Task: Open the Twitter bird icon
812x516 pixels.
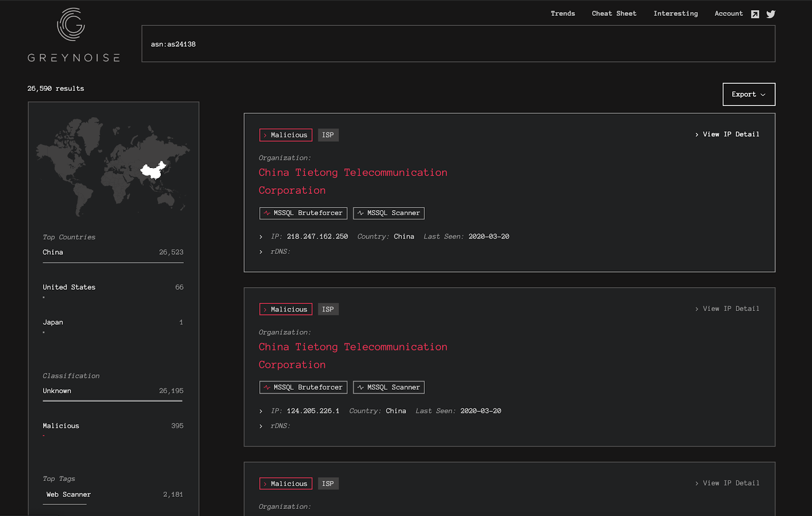Action: point(771,14)
